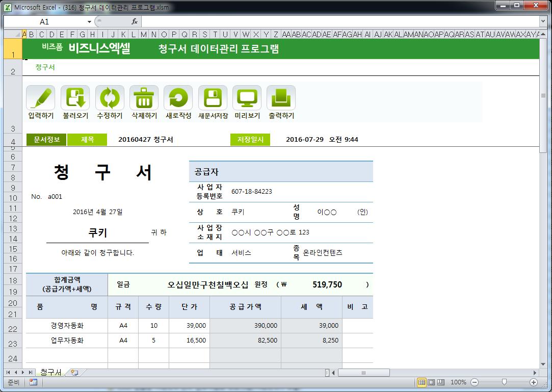The width and height of the screenshot is (552, 392).
Task: Click the scroll down arrow
Action: pos(543,364)
